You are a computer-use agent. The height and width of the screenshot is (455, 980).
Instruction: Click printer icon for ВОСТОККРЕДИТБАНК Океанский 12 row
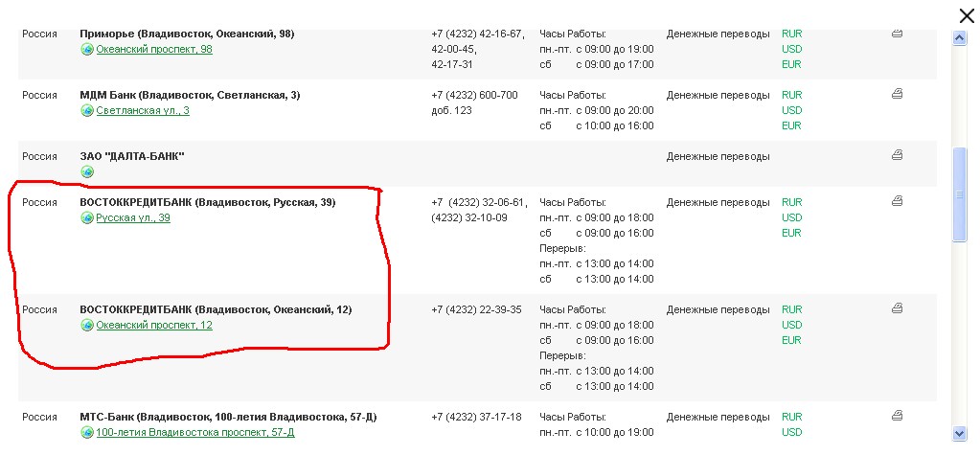tap(897, 308)
